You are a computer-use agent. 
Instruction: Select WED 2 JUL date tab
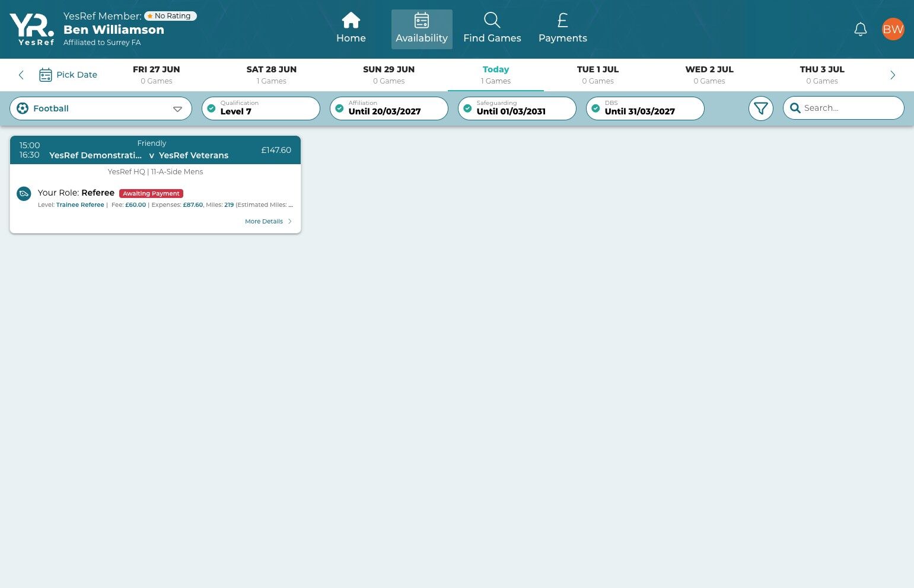click(709, 75)
